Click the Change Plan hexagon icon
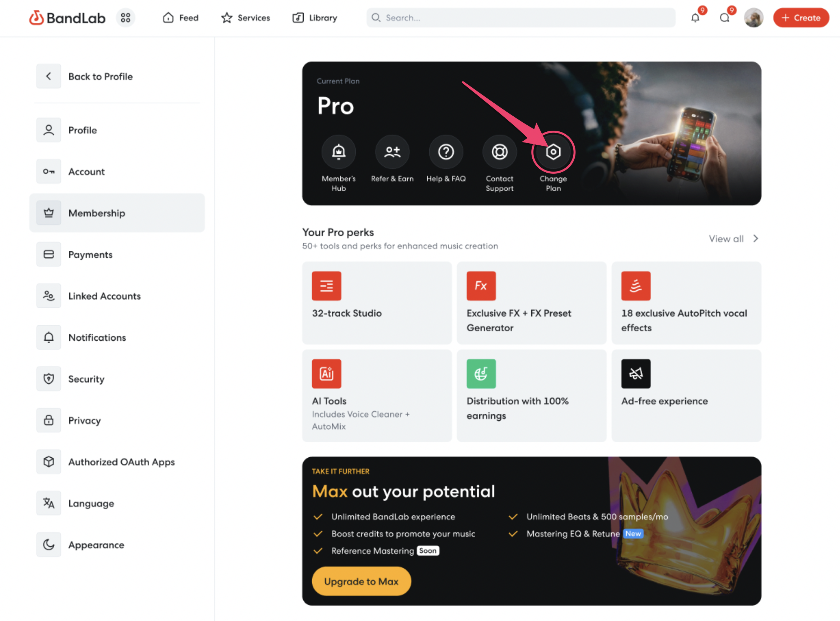Viewport: 840px width, 621px height. [553, 152]
